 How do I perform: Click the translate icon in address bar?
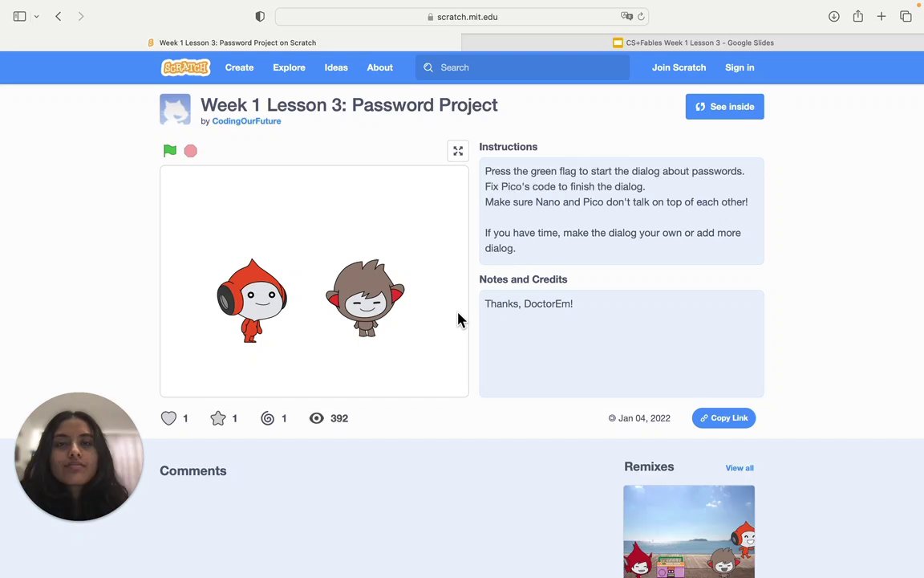626,17
